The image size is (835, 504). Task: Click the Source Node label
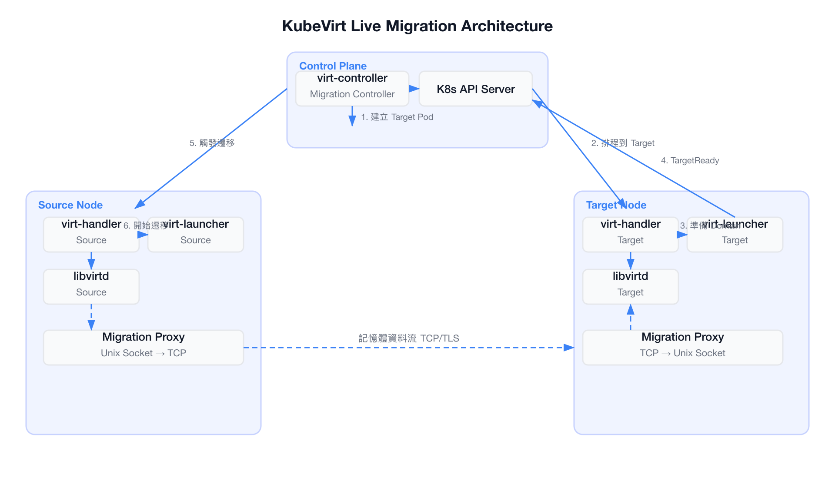pyautogui.click(x=70, y=205)
